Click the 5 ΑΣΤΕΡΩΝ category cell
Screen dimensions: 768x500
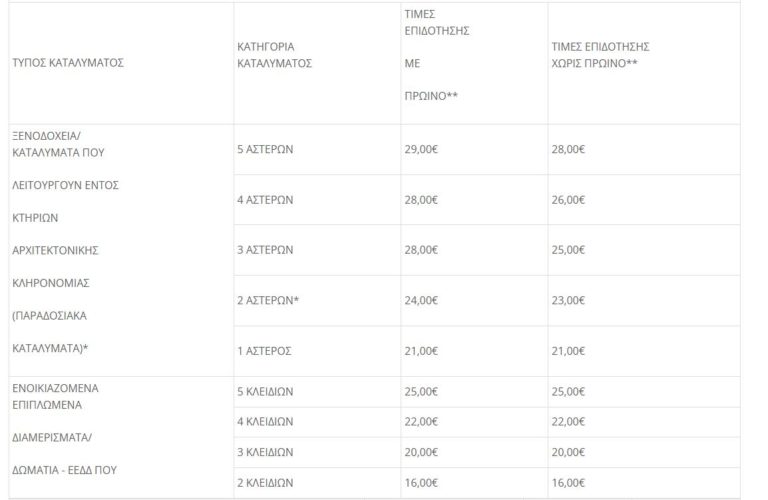click(x=266, y=149)
